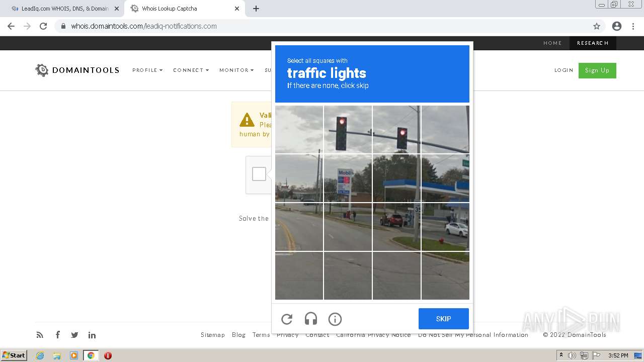Open Chrome three-dot menu
Image resolution: width=644 pixels, height=362 pixels.
click(x=633, y=26)
